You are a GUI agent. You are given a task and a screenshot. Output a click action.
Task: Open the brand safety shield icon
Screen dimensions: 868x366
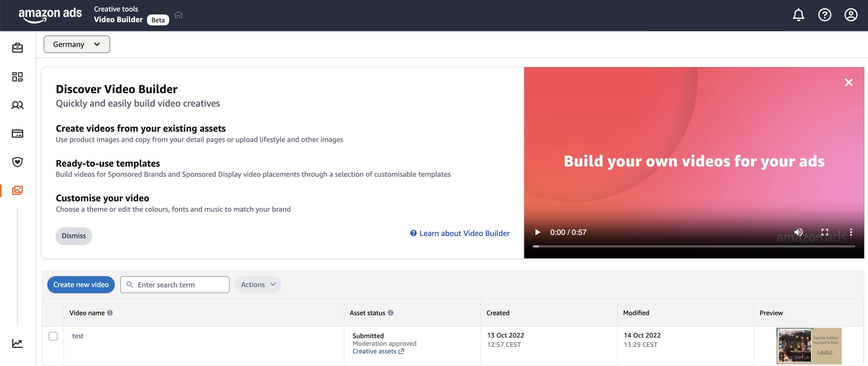click(17, 162)
